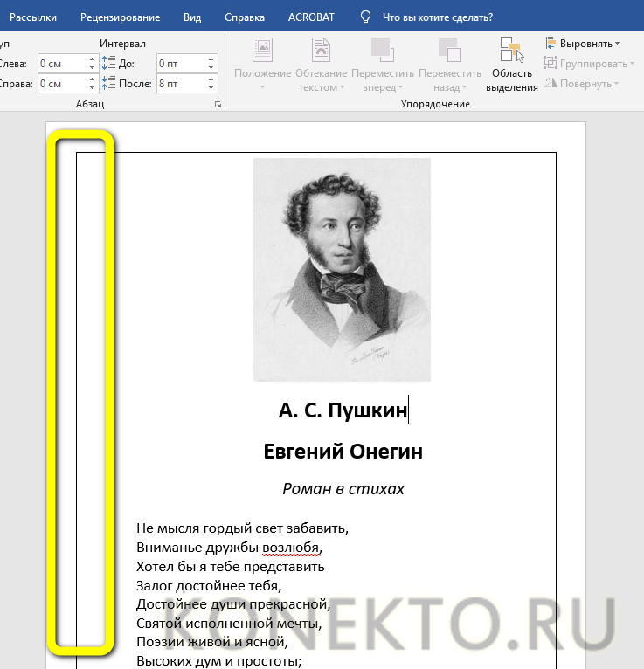This screenshot has width=644, height=669.
Task: Click the Выровнять align icon
Action: click(551, 43)
